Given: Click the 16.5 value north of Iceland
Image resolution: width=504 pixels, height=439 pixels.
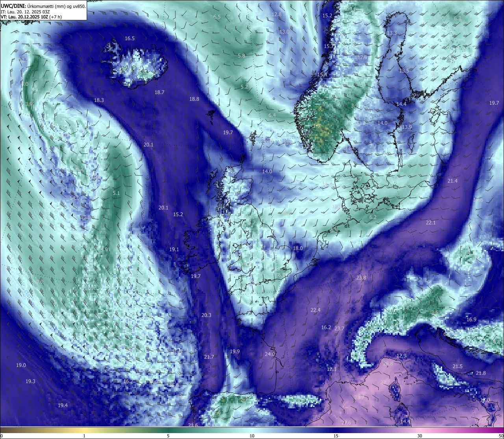Looking at the screenshot, I should (130, 39).
